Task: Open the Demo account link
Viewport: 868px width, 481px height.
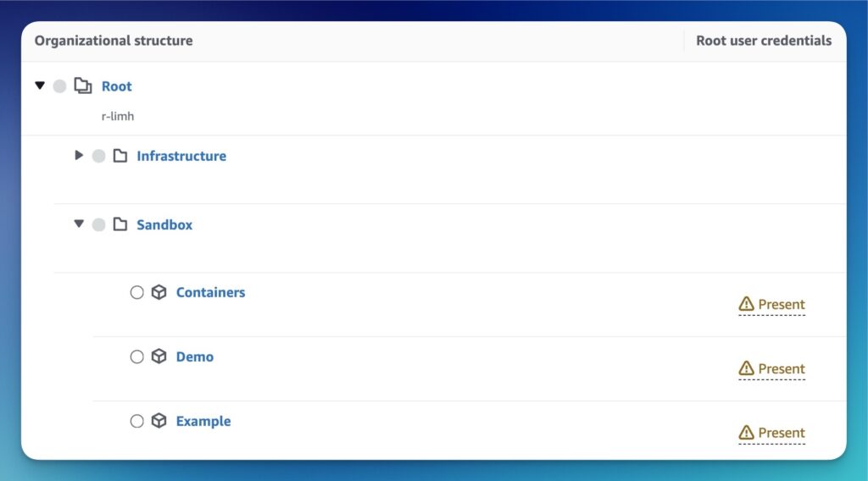Action: [x=194, y=357]
